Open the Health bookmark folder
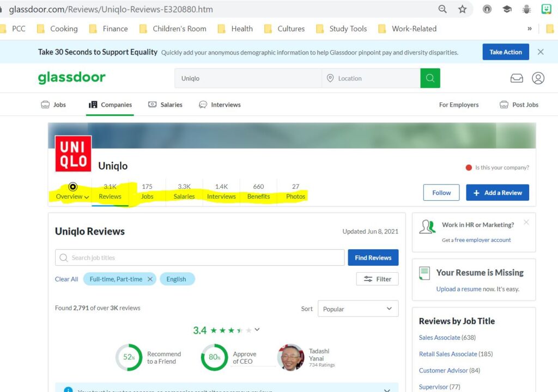The width and height of the screenshot is (558, 392). click(235, 28)
